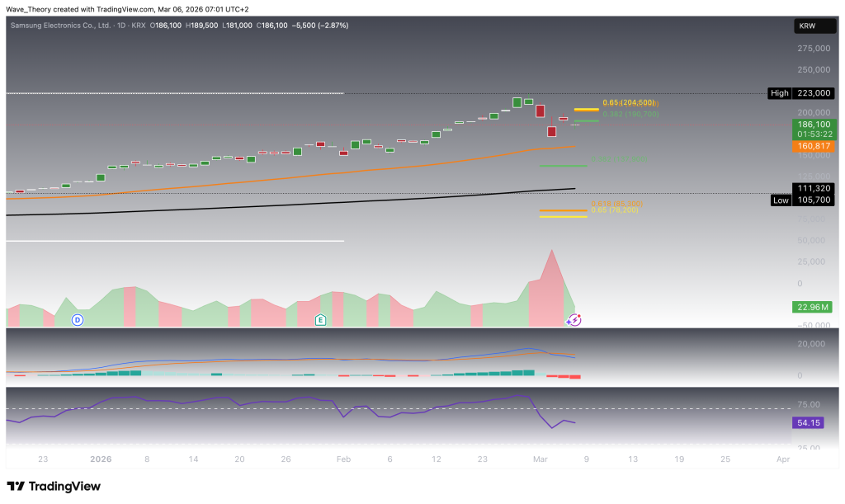Click the dividend 'D' marker on the chart

pyautogui.click(x=78, y=318)
